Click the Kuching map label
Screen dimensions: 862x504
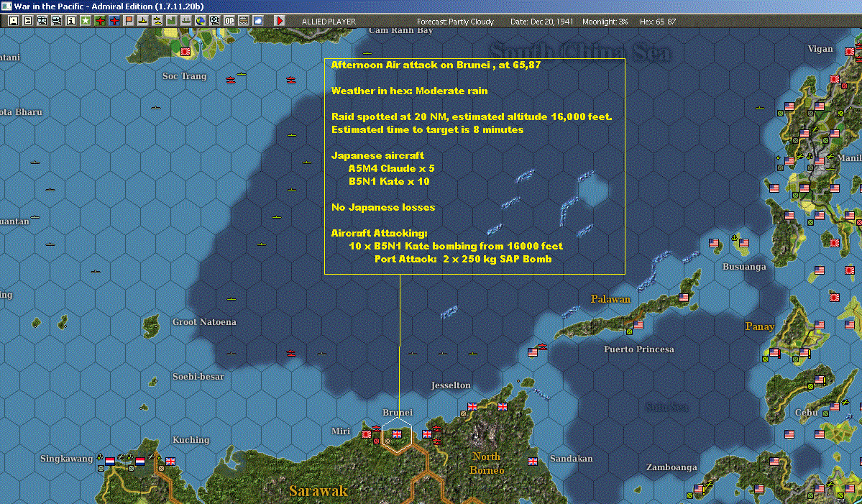click(191, 440)
